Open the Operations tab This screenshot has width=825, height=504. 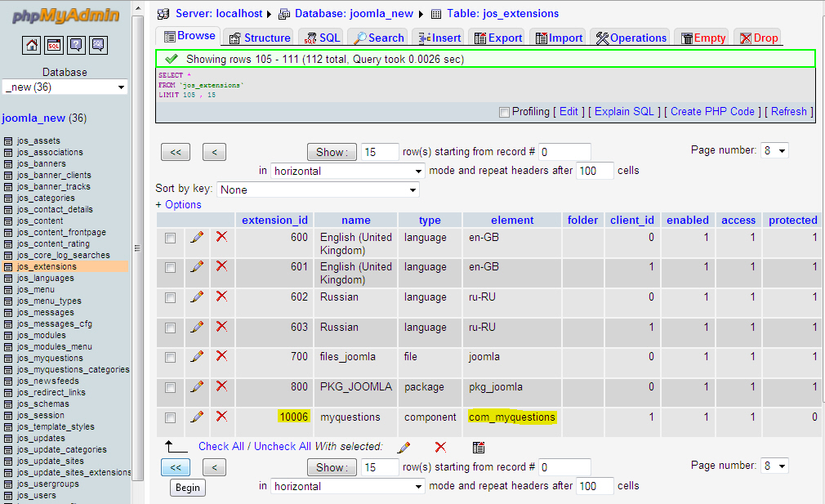(x=631, y=38)
